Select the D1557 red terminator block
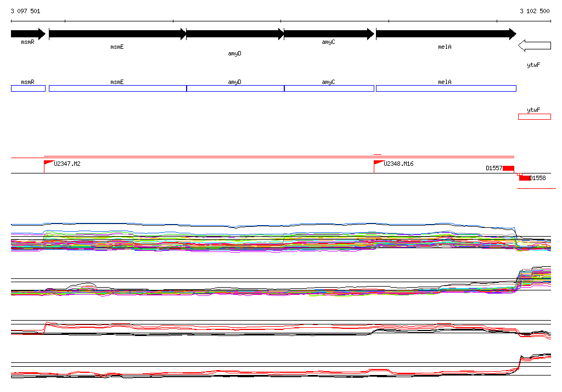This screenshot has height=392, width=562. [x=508, y=168]
